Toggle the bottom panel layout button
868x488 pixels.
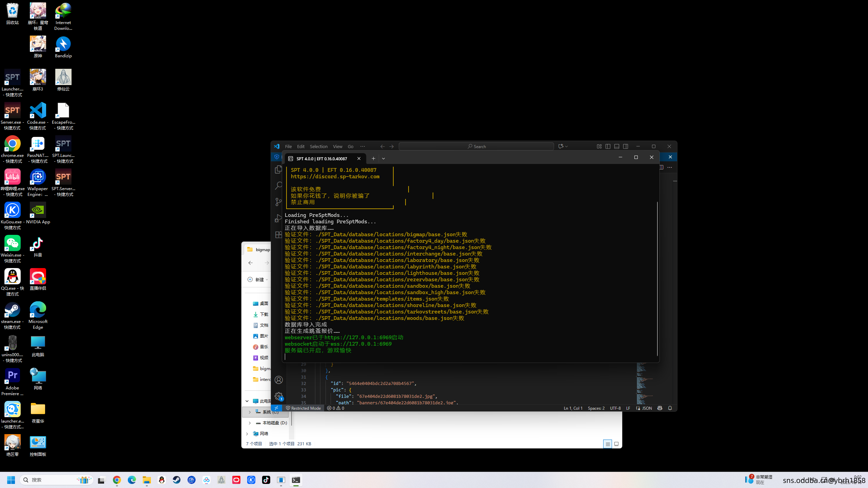pyautogui.click(x=617, y=146)
